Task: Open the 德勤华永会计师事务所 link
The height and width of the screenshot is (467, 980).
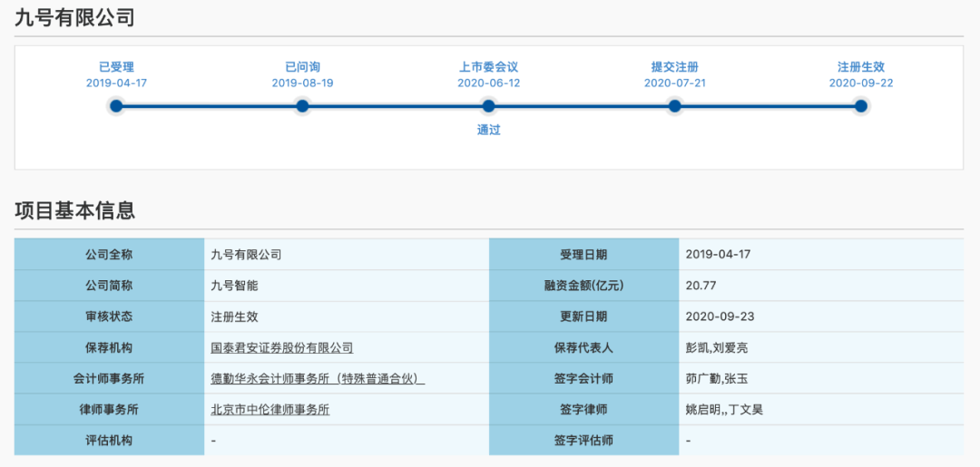Action: pyautogui.click(x=318, y=379)
